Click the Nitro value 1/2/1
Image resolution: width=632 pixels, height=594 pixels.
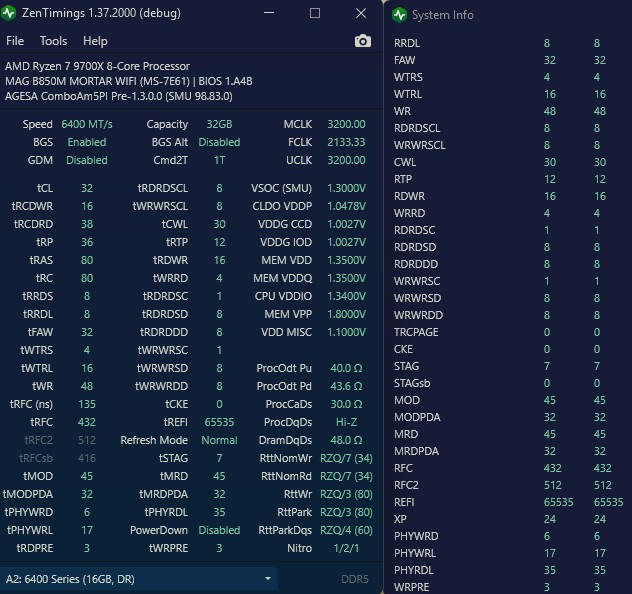(x=346, y=548)
